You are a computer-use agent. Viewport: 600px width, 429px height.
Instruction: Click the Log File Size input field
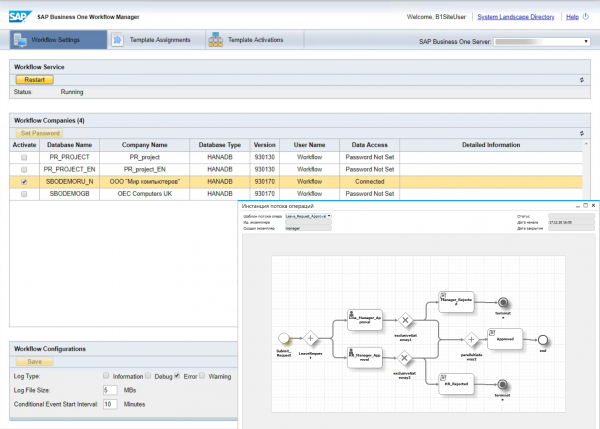point(110,390)
